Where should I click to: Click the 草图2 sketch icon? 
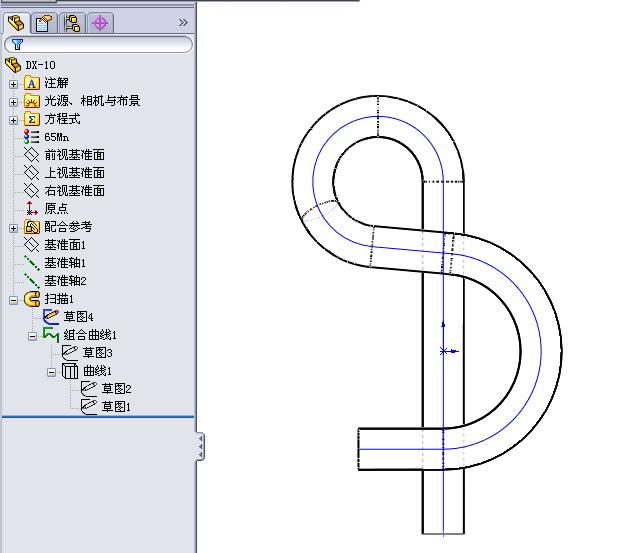click(x=89, y=389)
